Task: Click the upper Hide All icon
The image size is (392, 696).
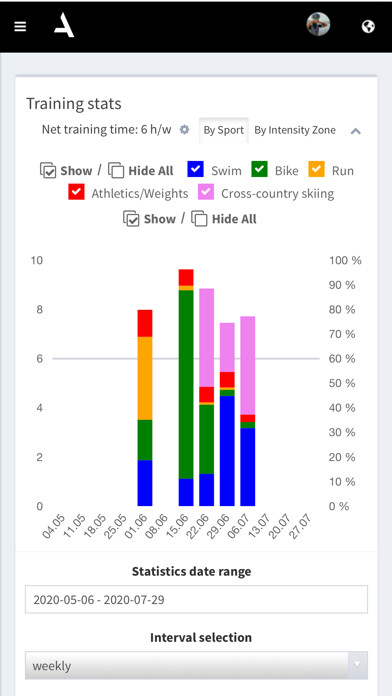Action: [116, 170]
